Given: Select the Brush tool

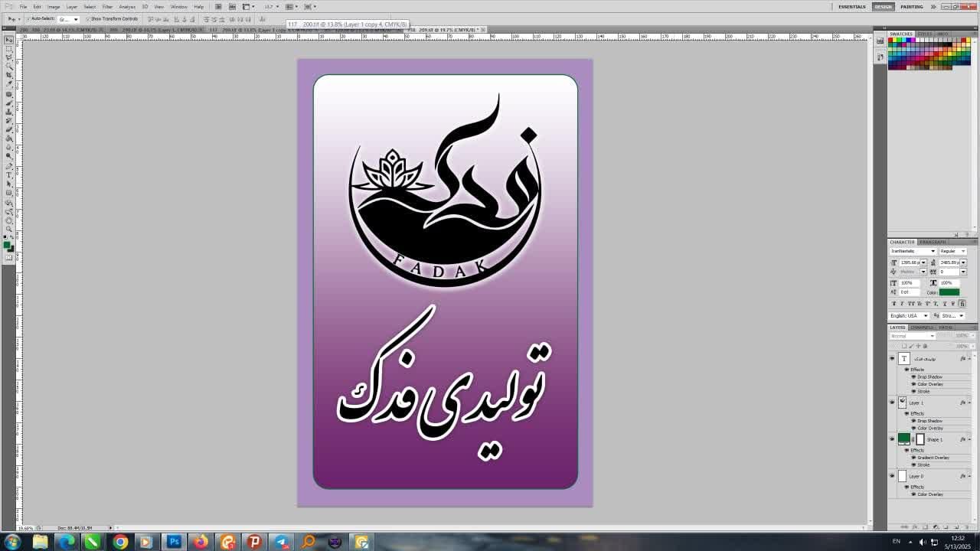Looking at the screenshot, I should click(9, 103).
